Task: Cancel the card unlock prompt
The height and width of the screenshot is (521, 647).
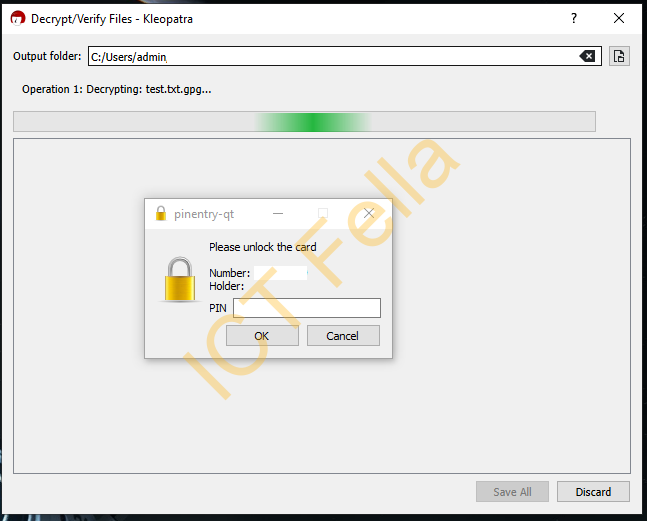Action: pos(343,336)
